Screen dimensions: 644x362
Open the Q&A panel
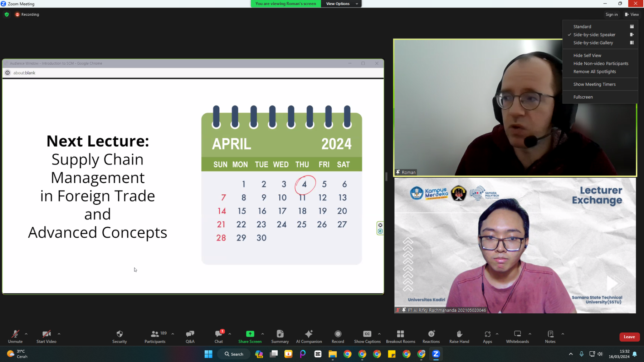pos(190,337)
